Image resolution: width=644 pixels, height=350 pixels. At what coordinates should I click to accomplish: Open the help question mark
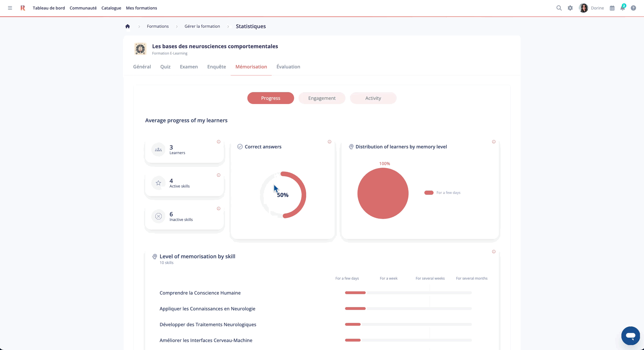pos(633,8)
